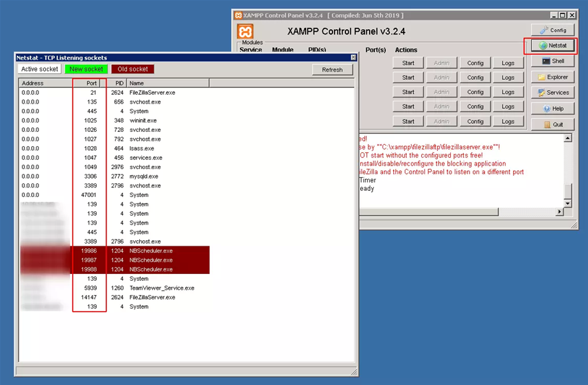The image size is (588, 385).
Task: Click Config in third module row
Action: (x=475, y=92)
